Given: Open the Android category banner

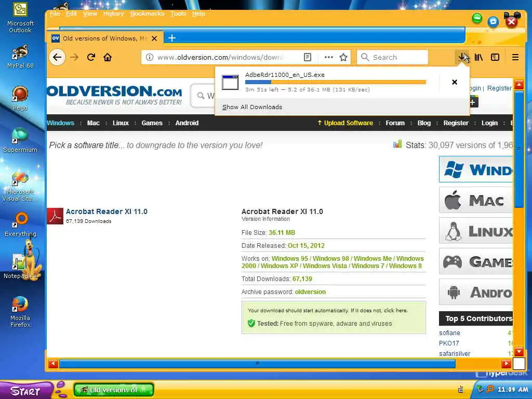Looking at the screenshot, I should pos(476,292).
